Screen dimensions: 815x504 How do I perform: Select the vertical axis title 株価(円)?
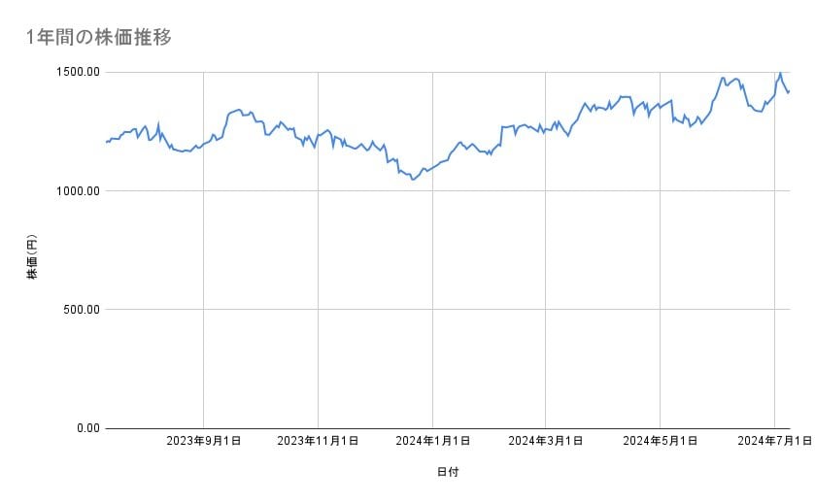pyautogui.click(x=32, y=257)
